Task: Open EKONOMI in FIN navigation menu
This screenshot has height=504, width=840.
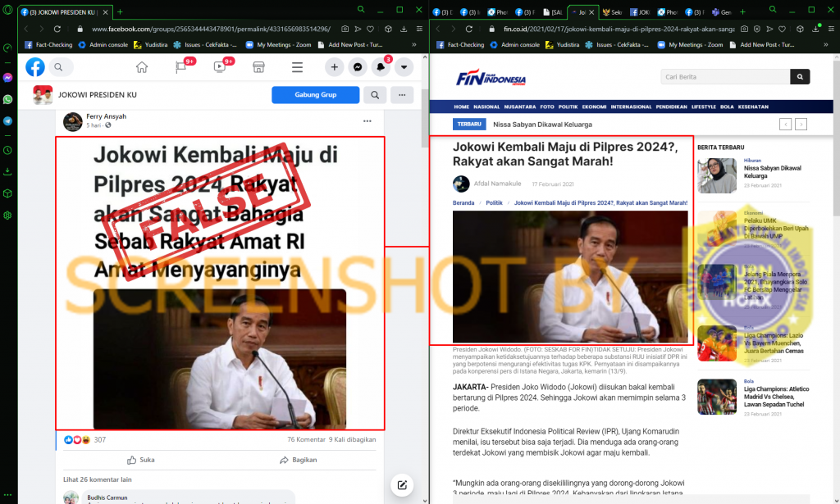Action: [x=594, y=107]
